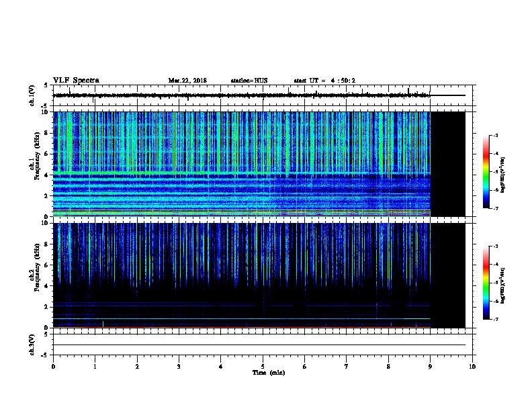Image resolution: width=532 pixels, height=411 pixels.
Task: Click time axis tick label "4"
Action: pos(221,366)
